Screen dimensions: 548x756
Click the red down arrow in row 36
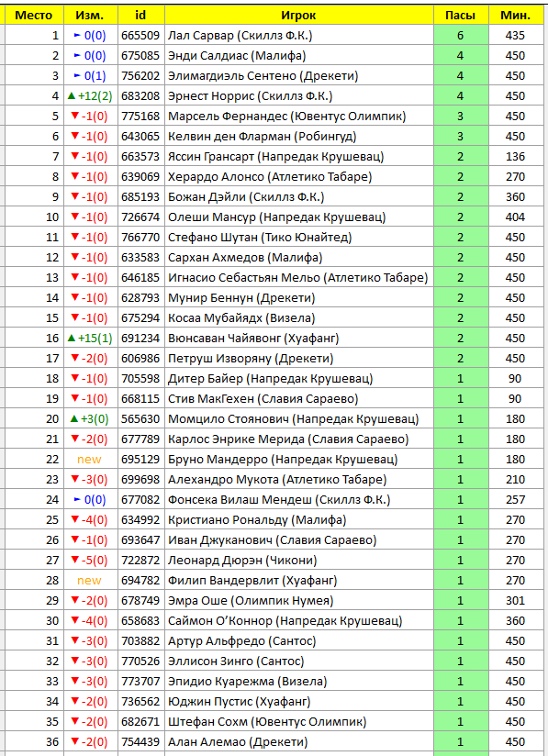tap(74, 741)
